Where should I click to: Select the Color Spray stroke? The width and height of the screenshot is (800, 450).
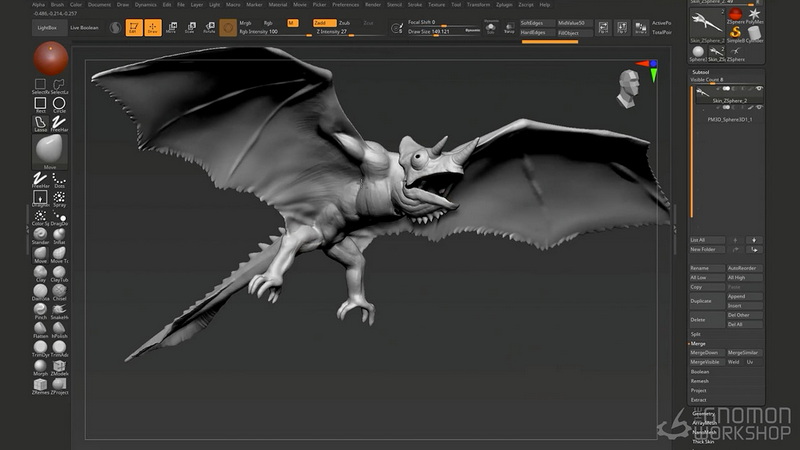click(x=40, y=217)
